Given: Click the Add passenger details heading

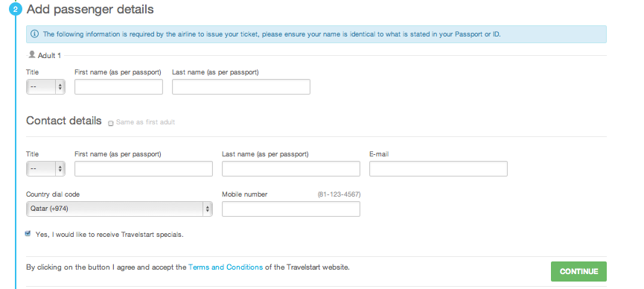Looking at the screenshot, I should coord(90,10).
